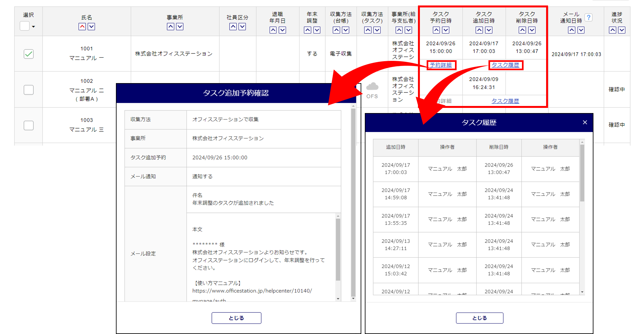This screenshot has width=644, height=334.
Task: Sort タスク追加日時 descending
Action: pos(489,30)
